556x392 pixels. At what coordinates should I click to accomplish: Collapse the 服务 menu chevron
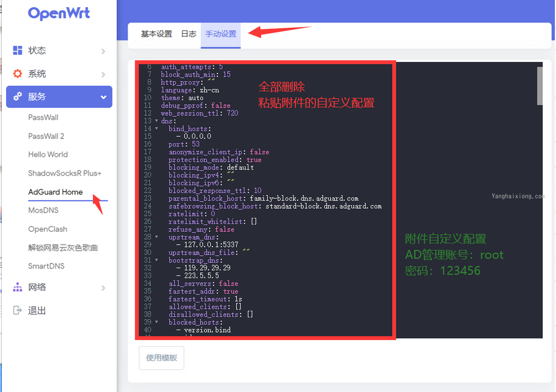[x=103, y=97]
